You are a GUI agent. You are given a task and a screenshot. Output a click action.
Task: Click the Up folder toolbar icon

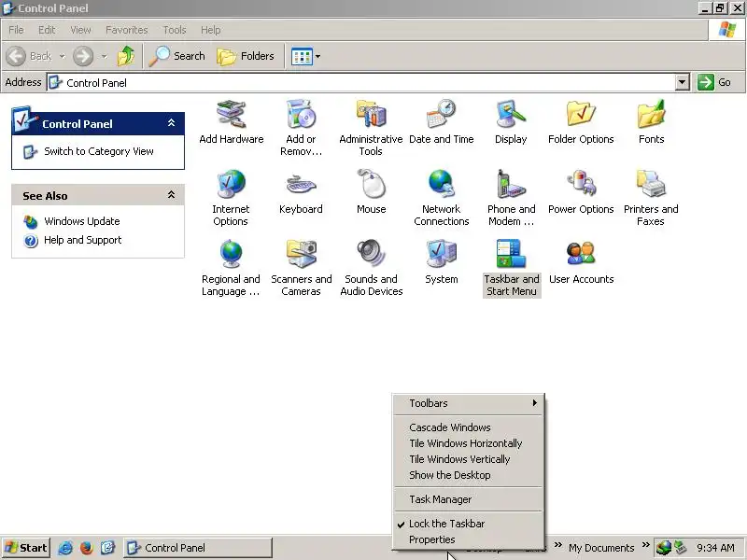click(x=126, y=56)
